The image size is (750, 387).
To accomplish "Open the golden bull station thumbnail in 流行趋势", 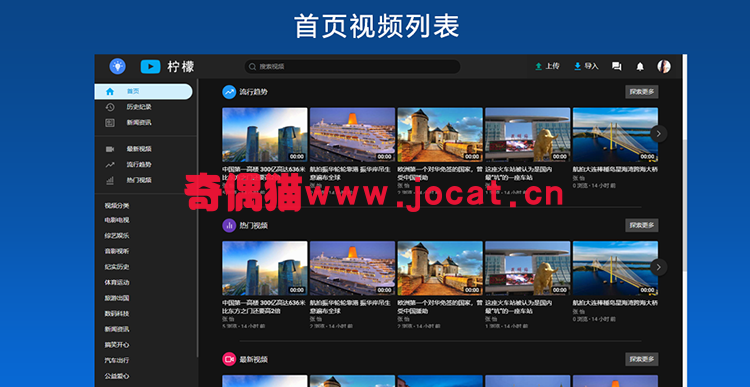I will [x=528, y=135].
